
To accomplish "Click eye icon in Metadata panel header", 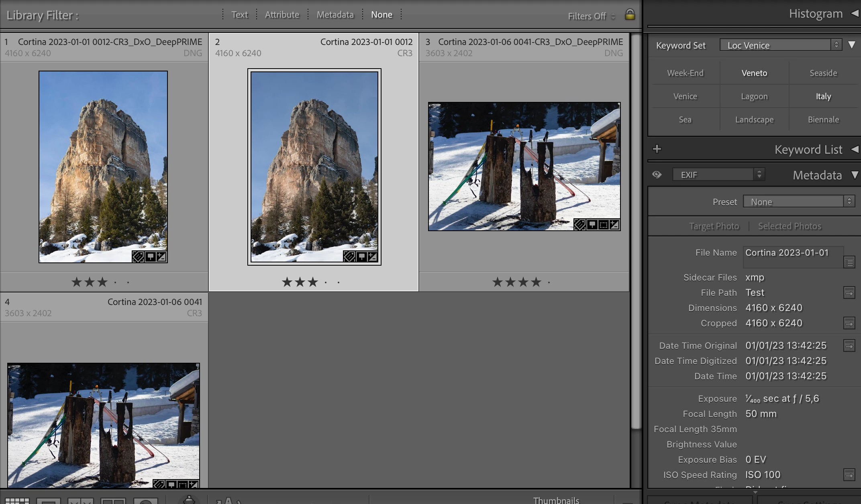I will (657, 175).
